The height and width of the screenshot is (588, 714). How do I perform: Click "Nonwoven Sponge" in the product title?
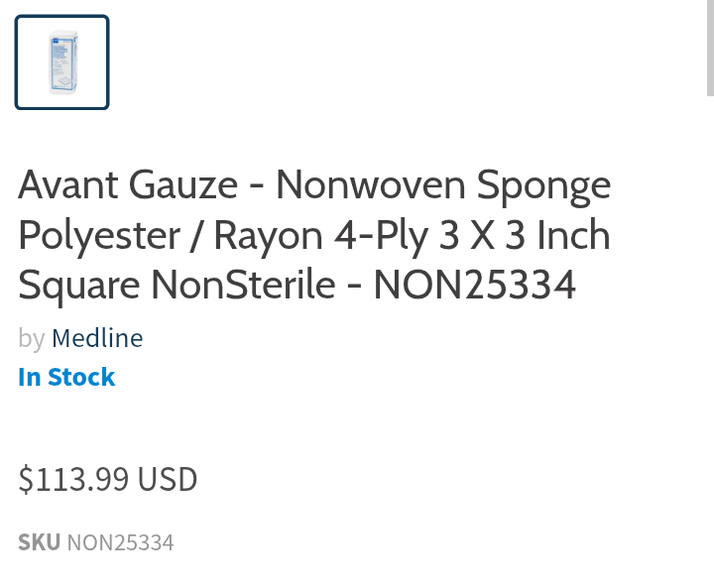click(x=443, y=184)
